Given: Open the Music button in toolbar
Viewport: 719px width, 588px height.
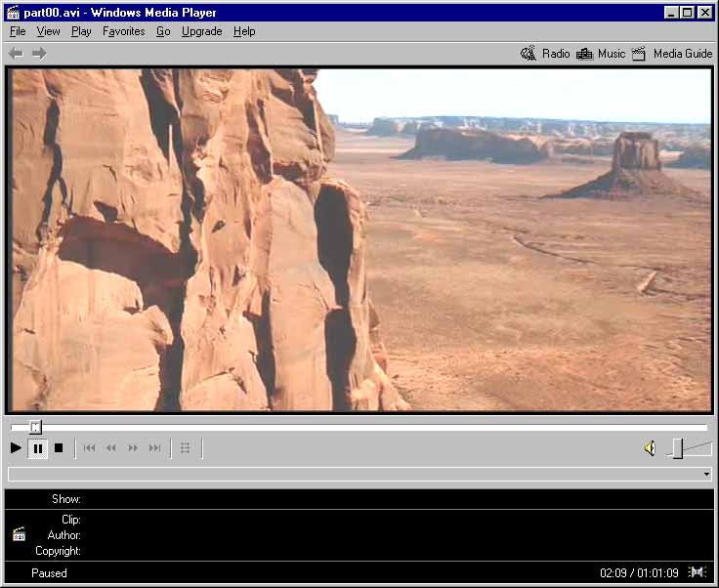Looking at the screenshot, I should (x=601, y=54).
